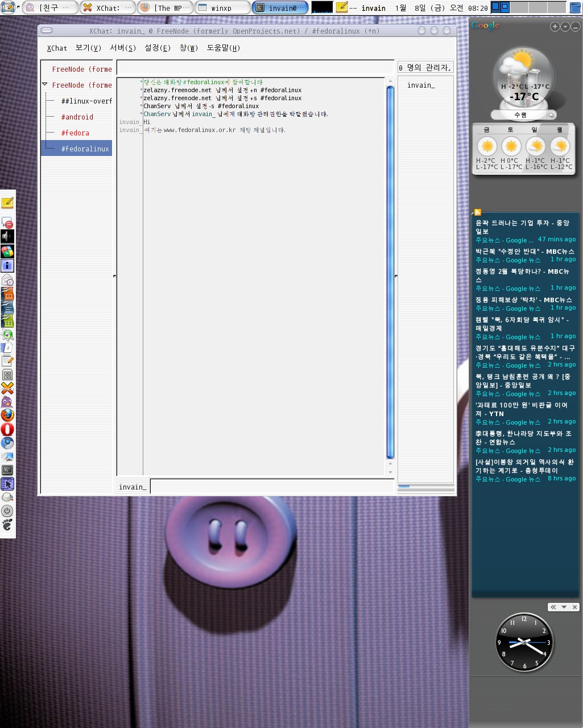Open the sticky note icon in the dock
This screenshot has height=728, width=583.
pyautogui.click(x=7, y=203)
